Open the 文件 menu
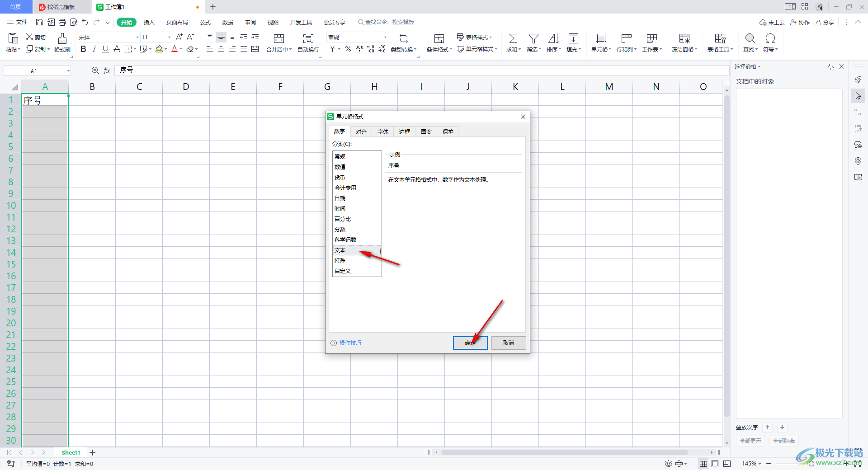This screenshot has width=868, height=470. (x=18, y=22)
